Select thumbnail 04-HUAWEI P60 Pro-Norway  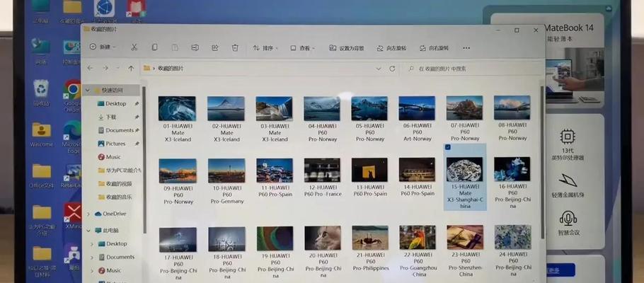322,108
